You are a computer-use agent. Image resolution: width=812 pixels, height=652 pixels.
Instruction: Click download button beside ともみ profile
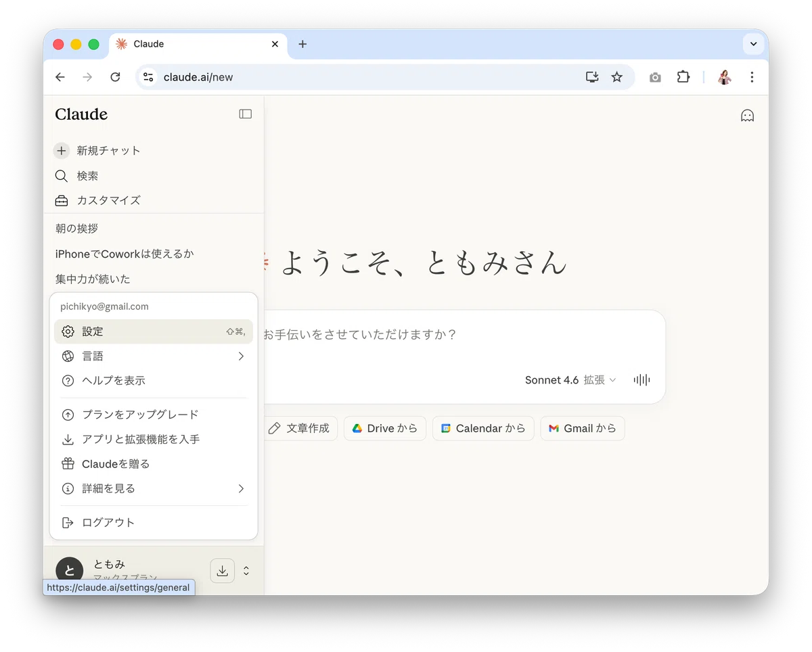(222, 571)
